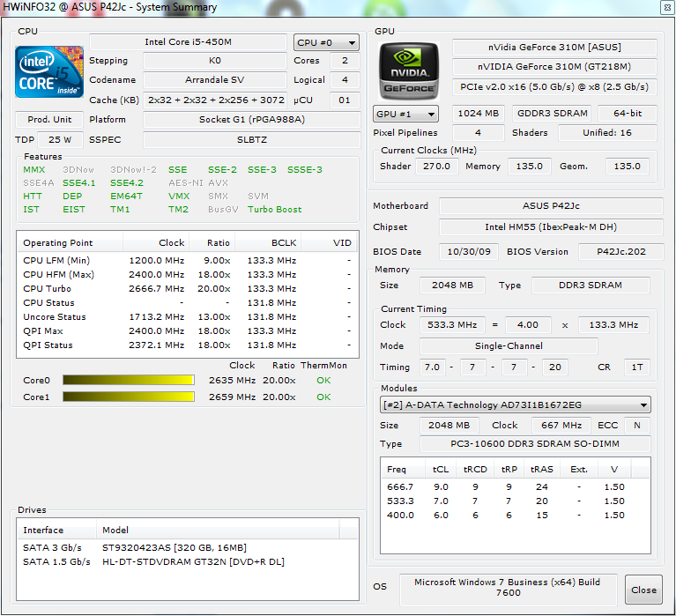Select the Uncore Status row
Image resolution: width=676 pixels, height=616 pixels.
point(188,317)
